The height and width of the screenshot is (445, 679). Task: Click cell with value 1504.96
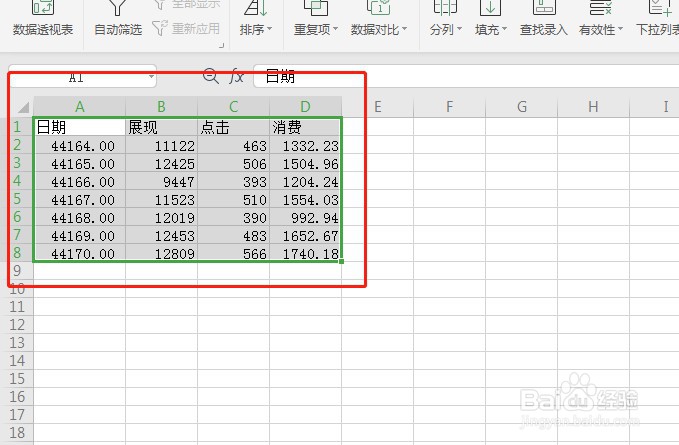[305, 163]
